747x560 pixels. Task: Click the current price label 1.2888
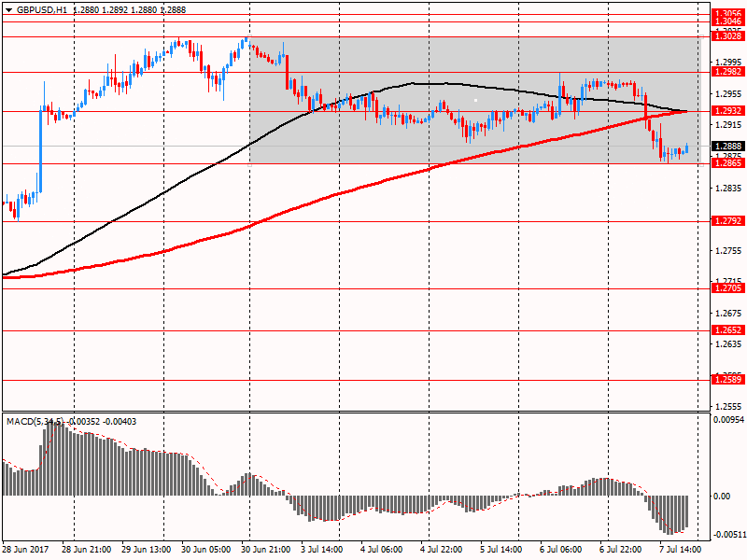coord(728,147)
